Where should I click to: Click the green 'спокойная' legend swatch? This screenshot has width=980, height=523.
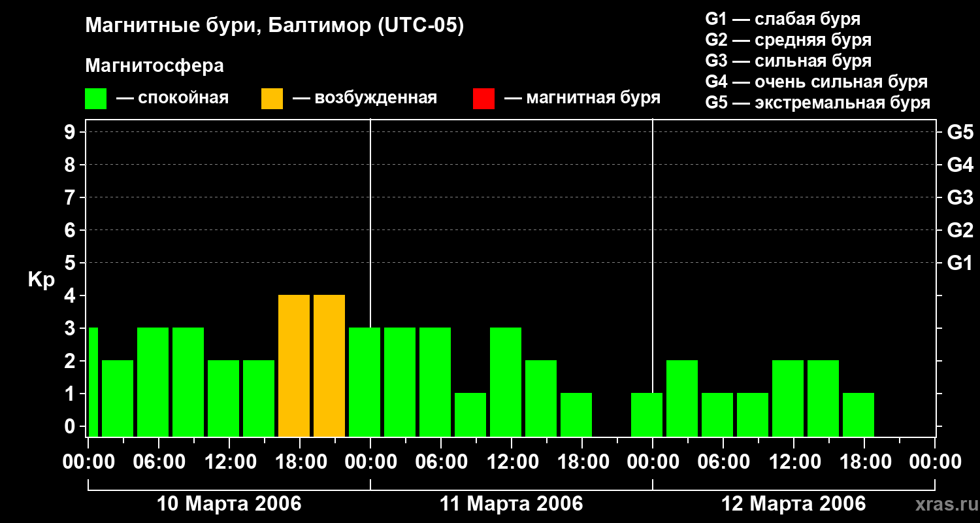96,99
